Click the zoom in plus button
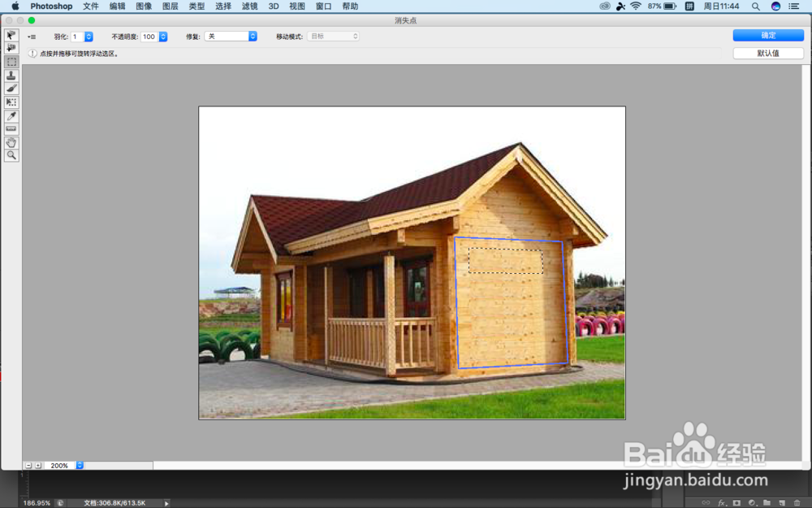 pyautogui.click(x=38, y=466)
